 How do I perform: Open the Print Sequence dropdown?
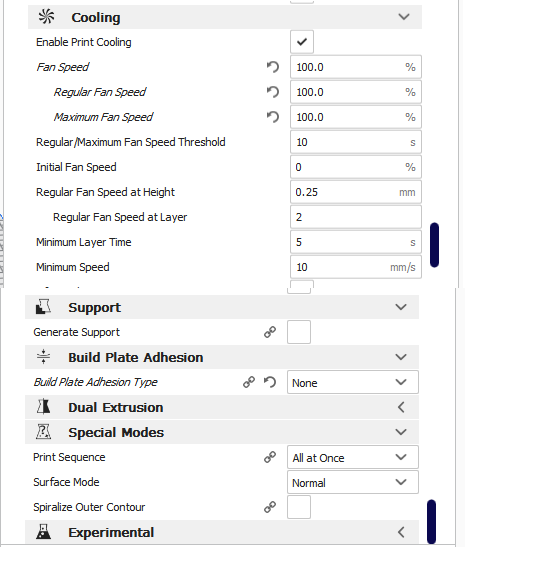pyautogui.click(x=353, y=457)
